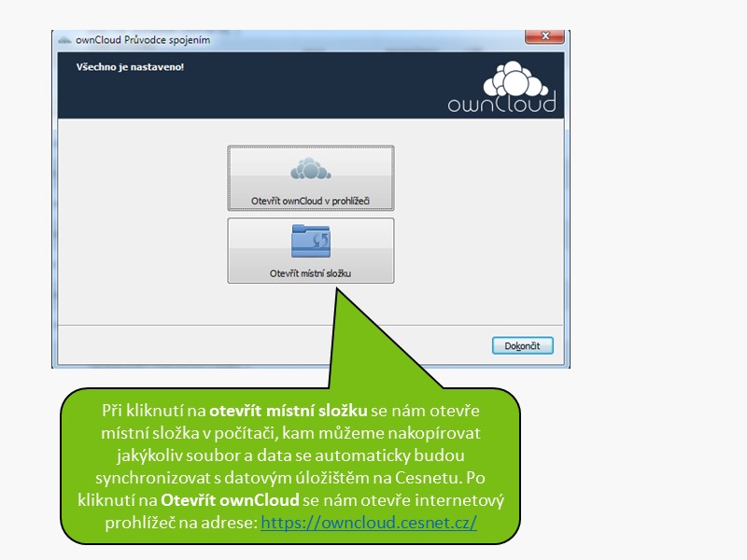Click the empty gray area left of Dokončit
The height and width of the screenshot is (560, 747).
click(x=280, y=344)
